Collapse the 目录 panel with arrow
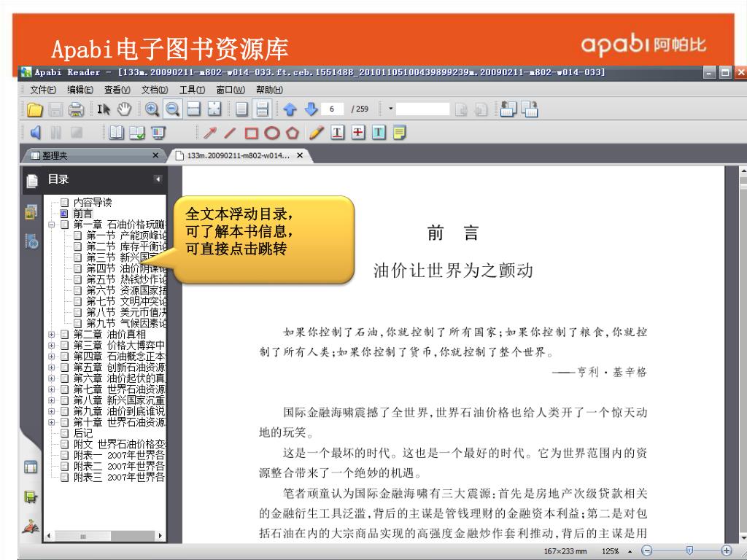This screenshot has width=747, height=560. coord(158,179)
